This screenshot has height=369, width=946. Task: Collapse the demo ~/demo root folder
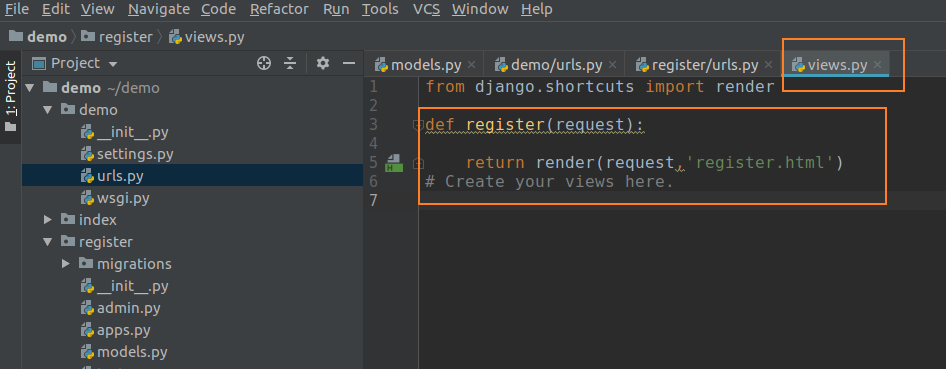coord(30,88)
